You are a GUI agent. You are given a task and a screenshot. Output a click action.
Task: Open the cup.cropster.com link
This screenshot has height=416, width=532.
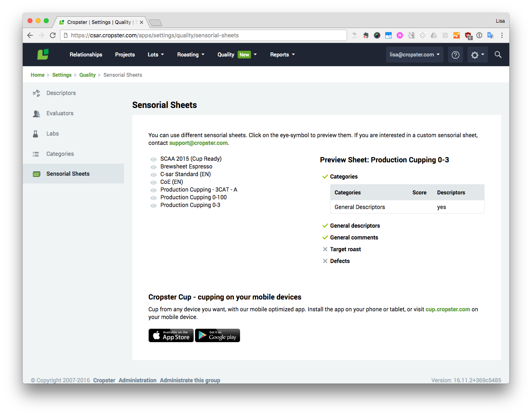[x=448, y=309]
